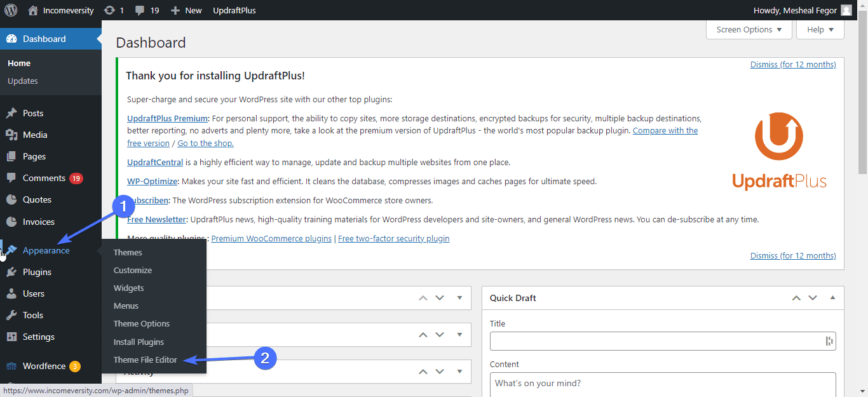Click the WordPress logo icon

tap(11, 10)
